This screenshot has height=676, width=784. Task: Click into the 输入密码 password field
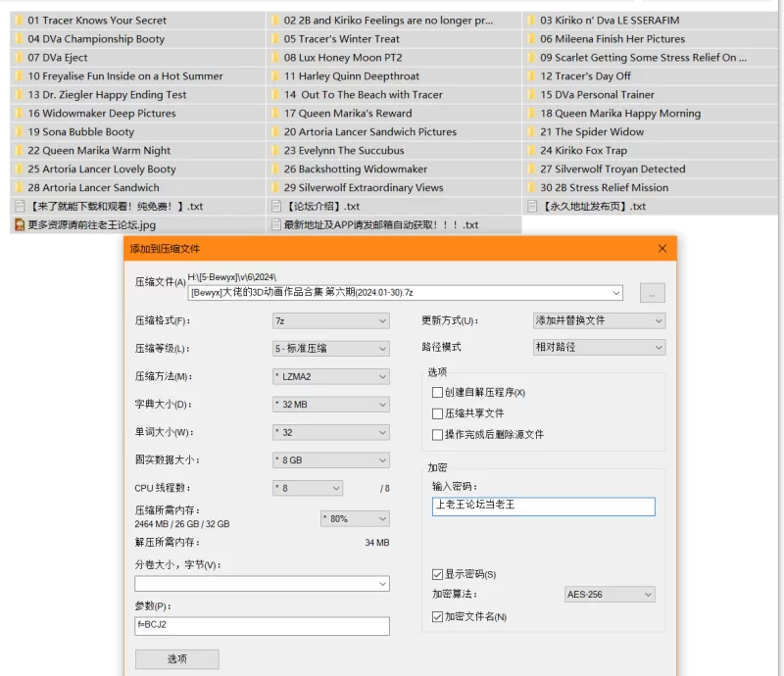point(544,506)
